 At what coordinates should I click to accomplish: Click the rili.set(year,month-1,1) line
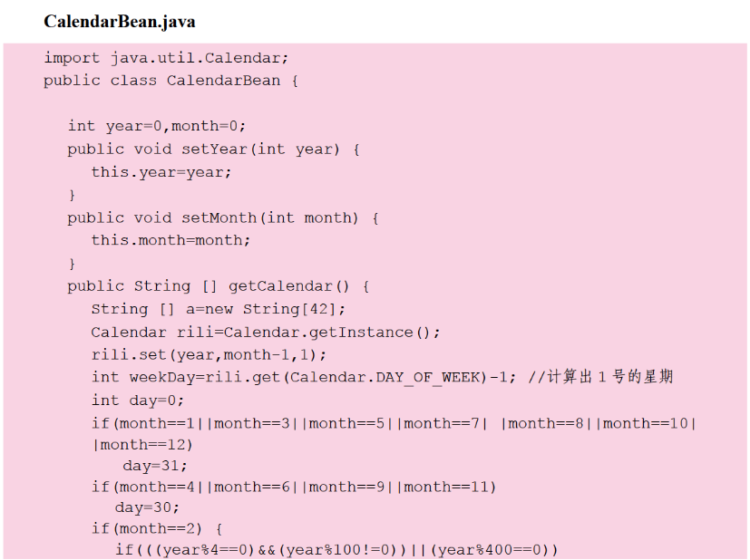209,354
